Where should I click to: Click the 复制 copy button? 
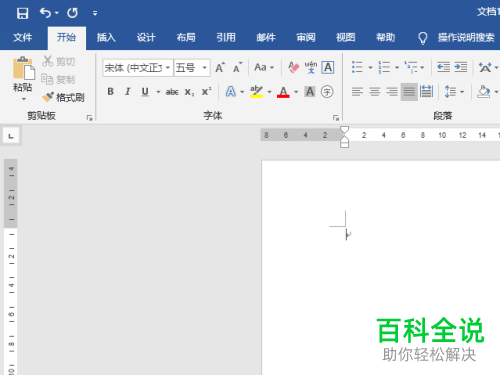(59, 79)
